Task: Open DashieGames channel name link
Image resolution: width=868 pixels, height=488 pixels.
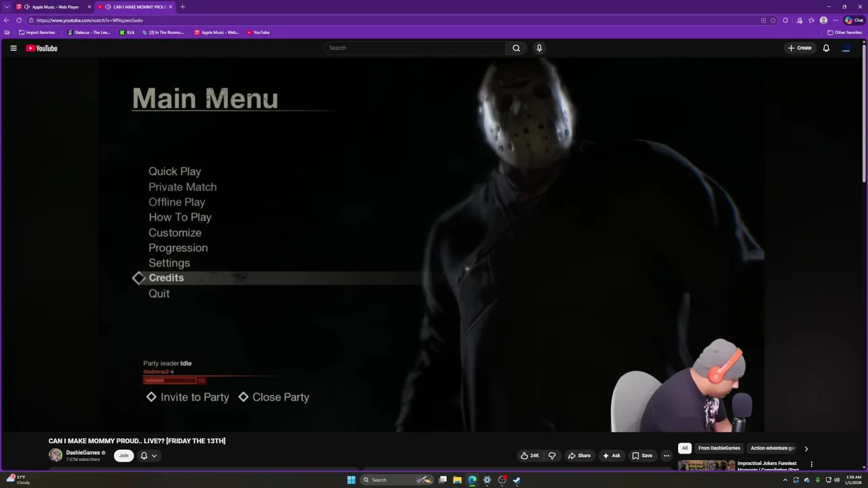Action: coord(83,453)
